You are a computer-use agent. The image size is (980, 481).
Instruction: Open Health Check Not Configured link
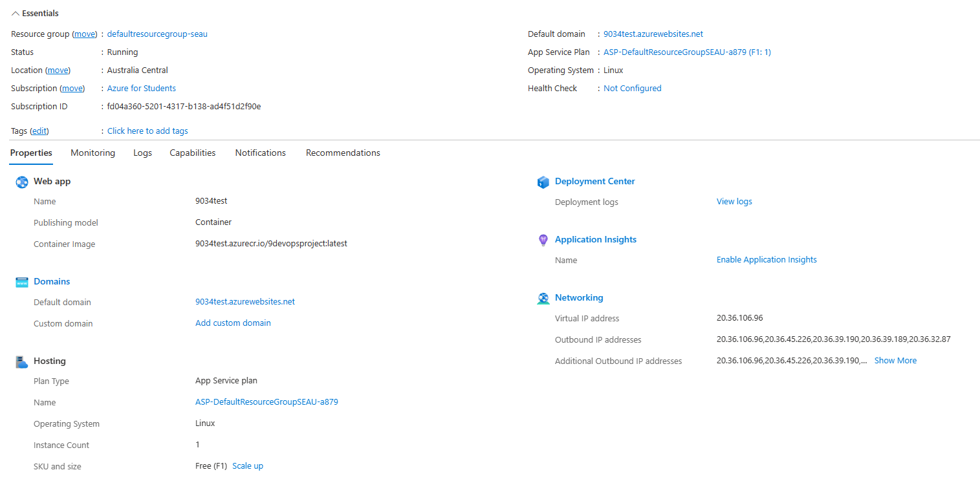click(x=633, y=89)
